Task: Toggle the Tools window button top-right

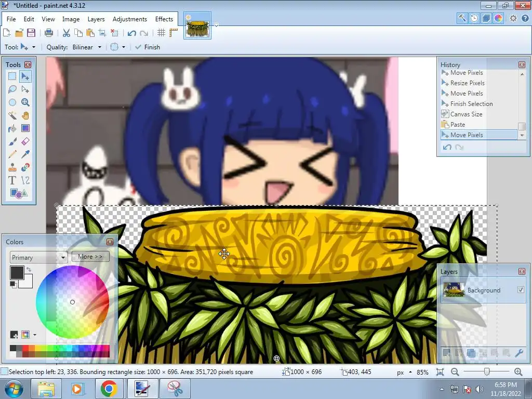Action: (462, 18)
